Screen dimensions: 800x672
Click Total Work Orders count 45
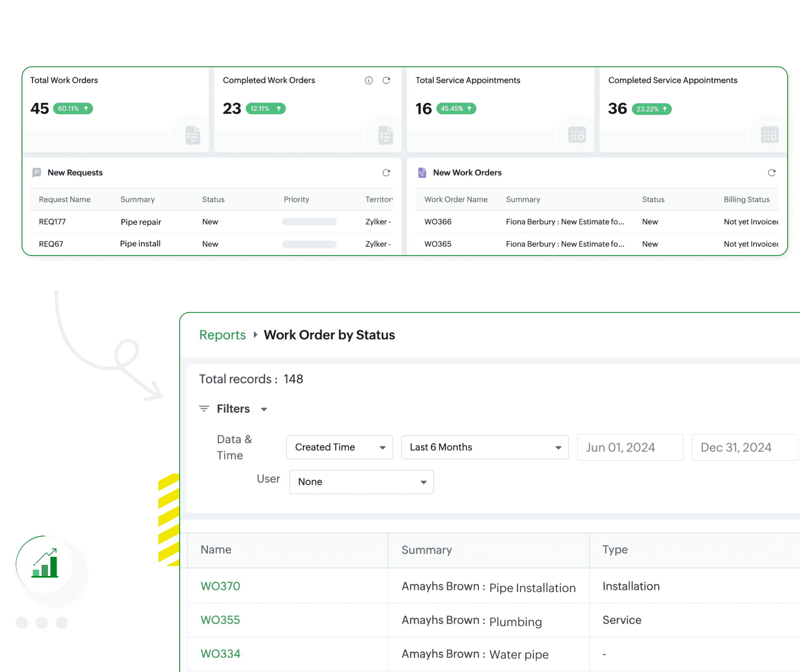coord(40,109)
